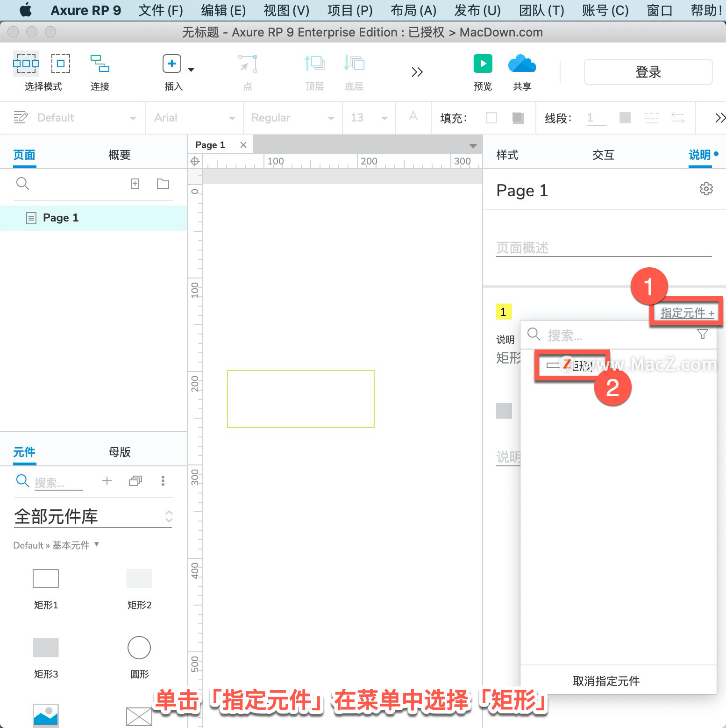This screenshot has height=728, width=726.
Task: Open the Insert dropdown arrow
Action: 191,70
